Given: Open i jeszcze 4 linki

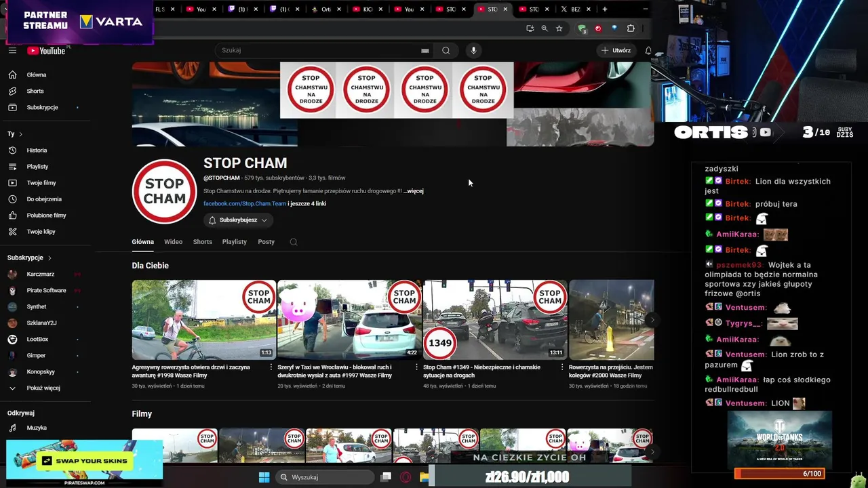Looking at the screenshot, I should [x=307, y=204].
